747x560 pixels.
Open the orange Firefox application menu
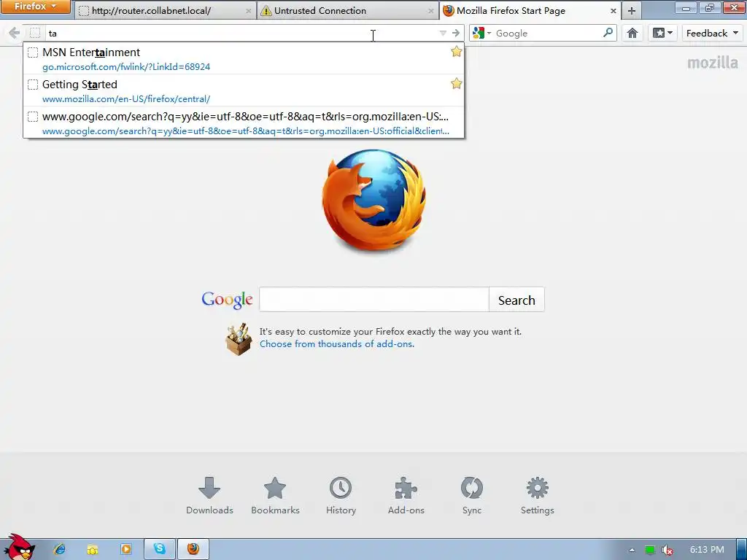[x=35, y=7]
